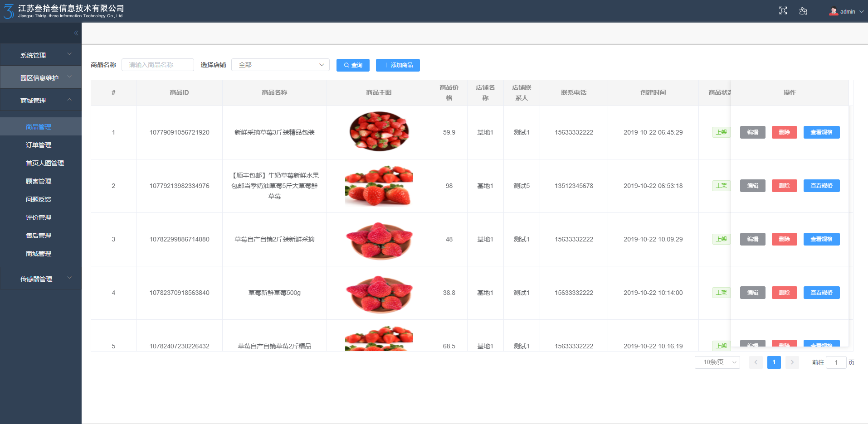The height and width of the screenshot is (424, 868).
Task: Open 订单管理 in the sidebar
Action: pyautogui.click(x=39, y=145)
